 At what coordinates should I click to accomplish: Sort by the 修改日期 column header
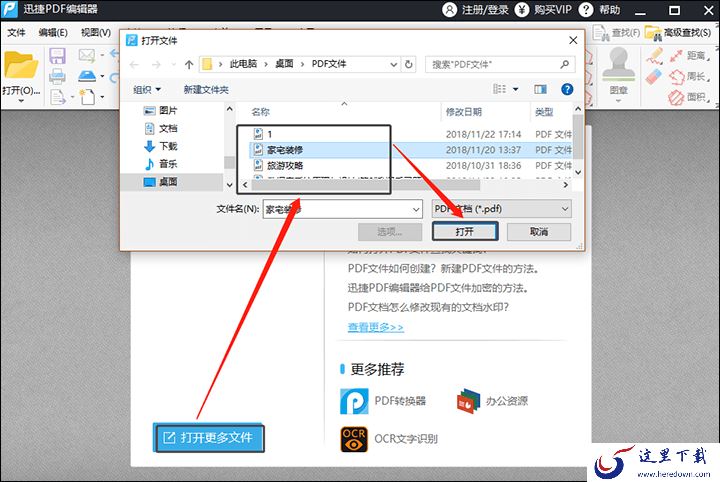click(464, 112)
